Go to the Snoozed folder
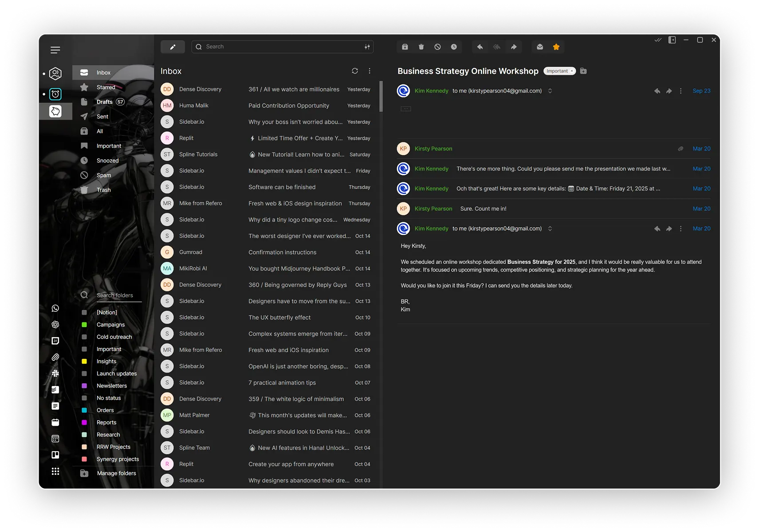This screenshot has width=759, height=532. point(113,161)
